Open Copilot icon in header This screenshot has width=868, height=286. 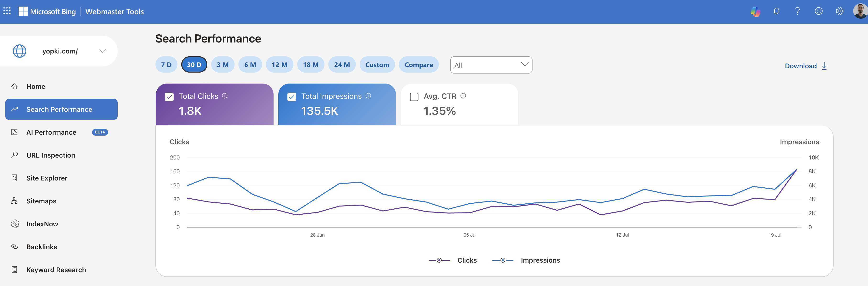[755, 11]
